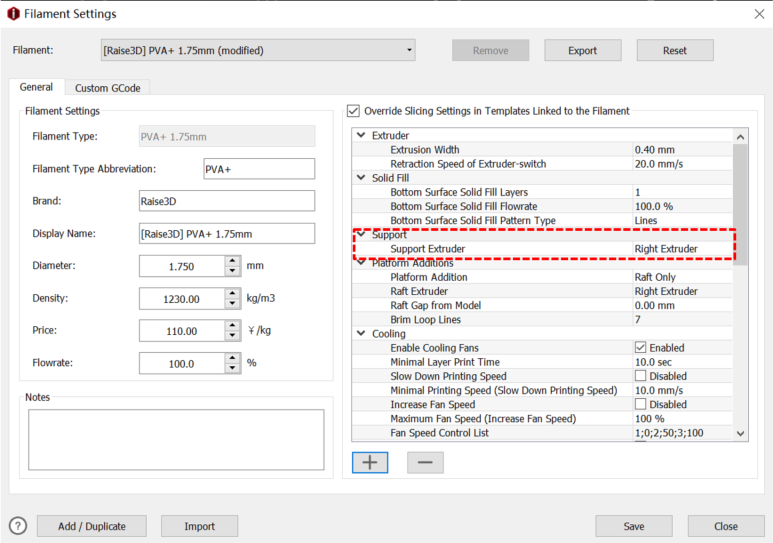Image resolution: width=773 pixels, height=543 pixels.
Task: Click the minus icon to remove setting
Action: [425, 462]
